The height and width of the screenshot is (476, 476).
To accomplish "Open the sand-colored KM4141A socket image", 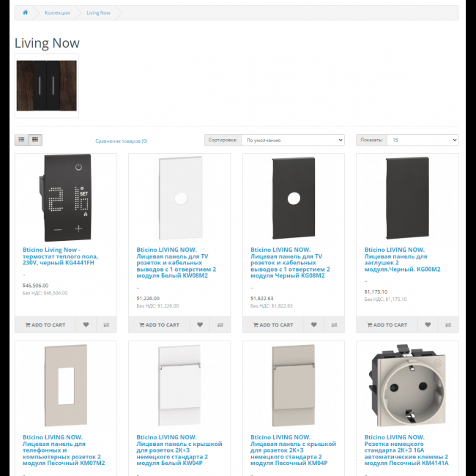I will (407, 385).
